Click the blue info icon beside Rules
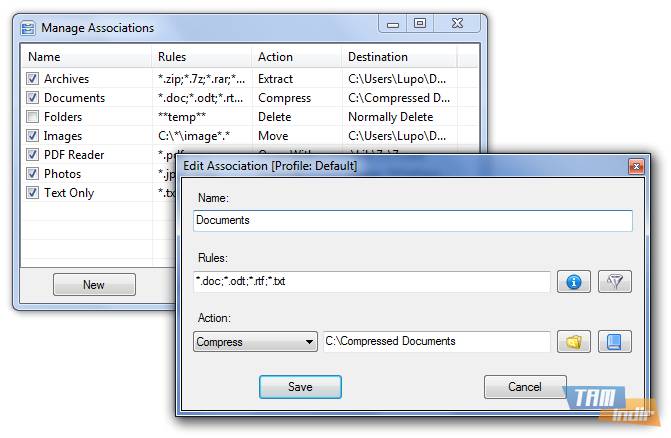Image resolution: width=671 pixels, height=438 pixels. pos(573,282)
